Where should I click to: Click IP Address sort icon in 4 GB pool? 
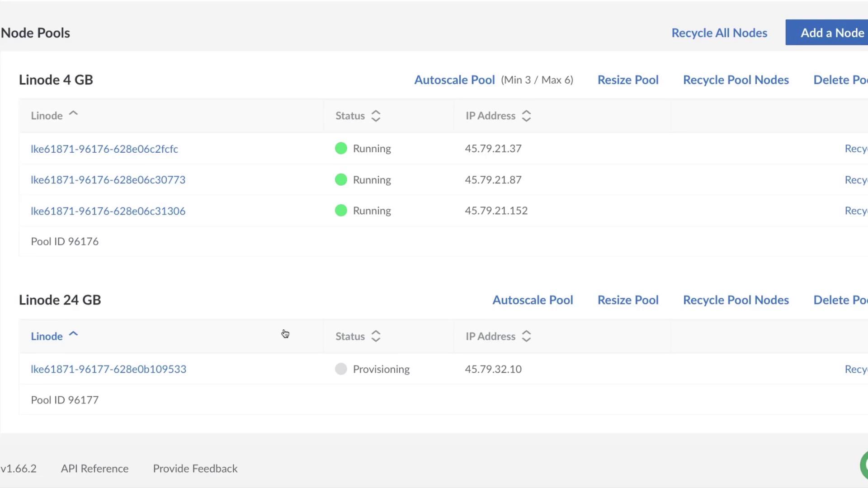[526, 116]
